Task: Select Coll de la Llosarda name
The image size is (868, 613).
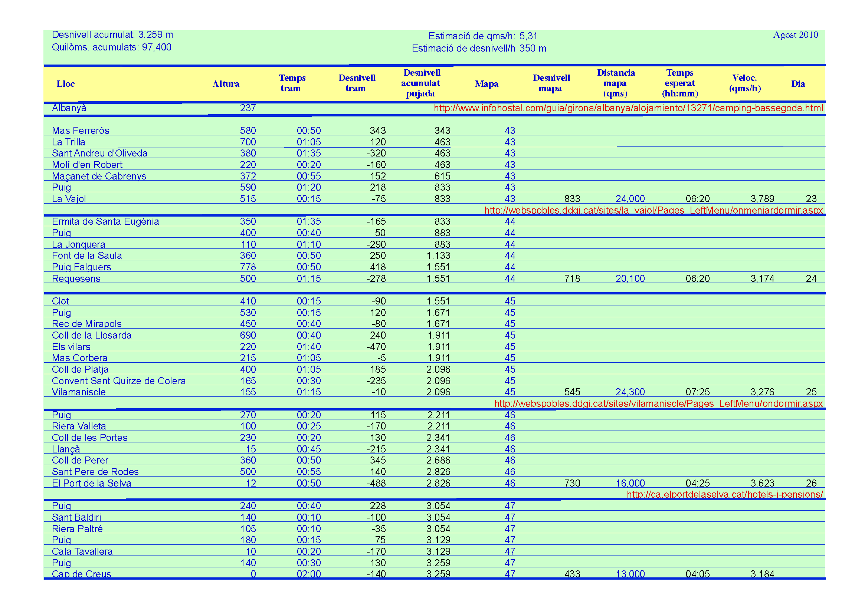Action: point(92,335)
